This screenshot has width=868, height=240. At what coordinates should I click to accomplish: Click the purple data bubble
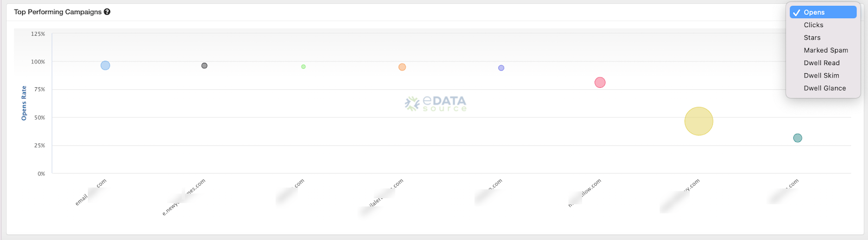tap(501, 68)
